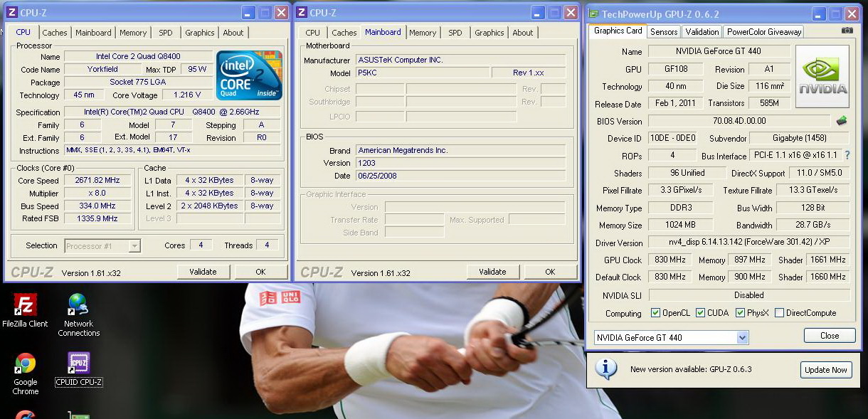The width and height of the screenshot is (868, 419).
Task: Click Manufacturer ASUSTeK Computer INC.
Action: (461, 60)
